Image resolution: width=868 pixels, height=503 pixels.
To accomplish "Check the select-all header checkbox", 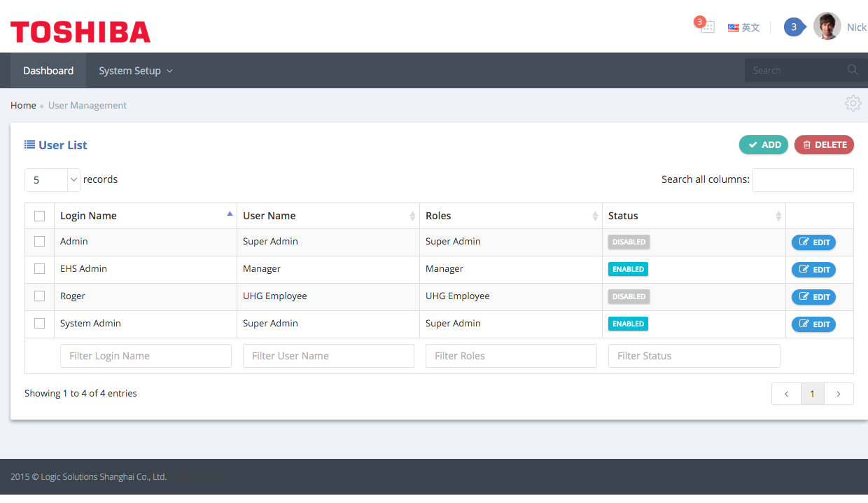I will point(39,216).
